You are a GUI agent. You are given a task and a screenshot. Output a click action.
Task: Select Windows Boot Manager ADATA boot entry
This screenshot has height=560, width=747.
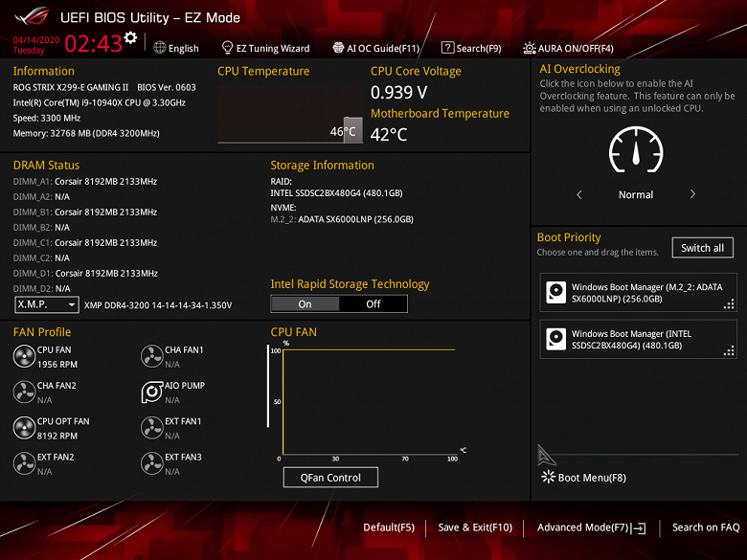coord(639,292)
